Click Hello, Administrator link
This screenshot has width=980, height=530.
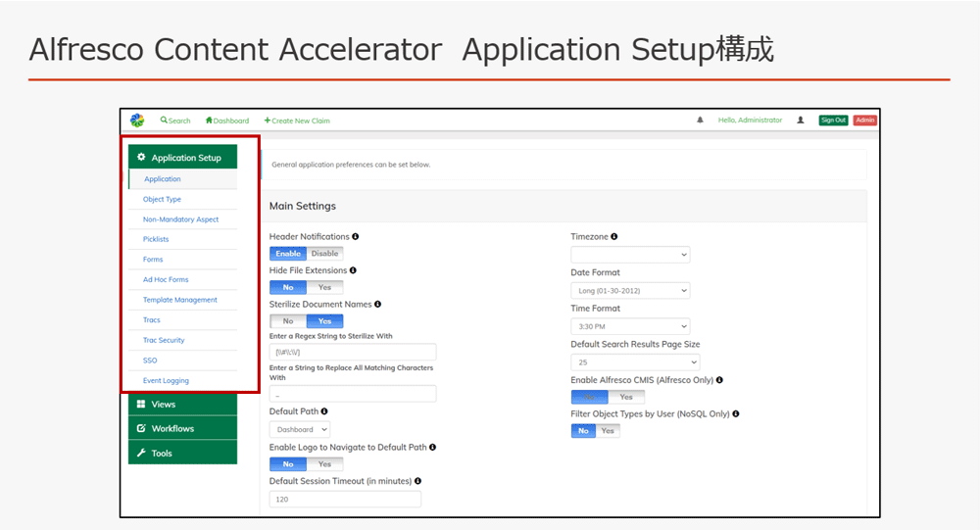750,120
